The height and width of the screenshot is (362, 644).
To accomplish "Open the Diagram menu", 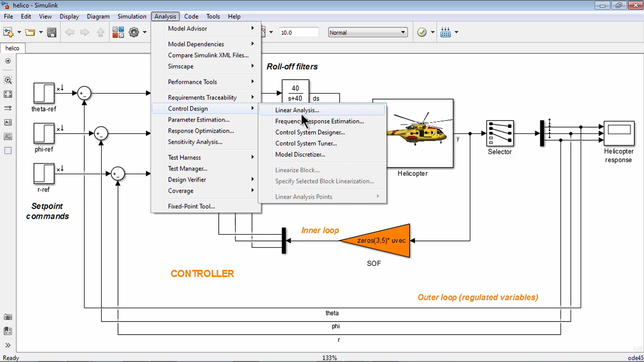I will pyautogui.click(x=98, y=16).
